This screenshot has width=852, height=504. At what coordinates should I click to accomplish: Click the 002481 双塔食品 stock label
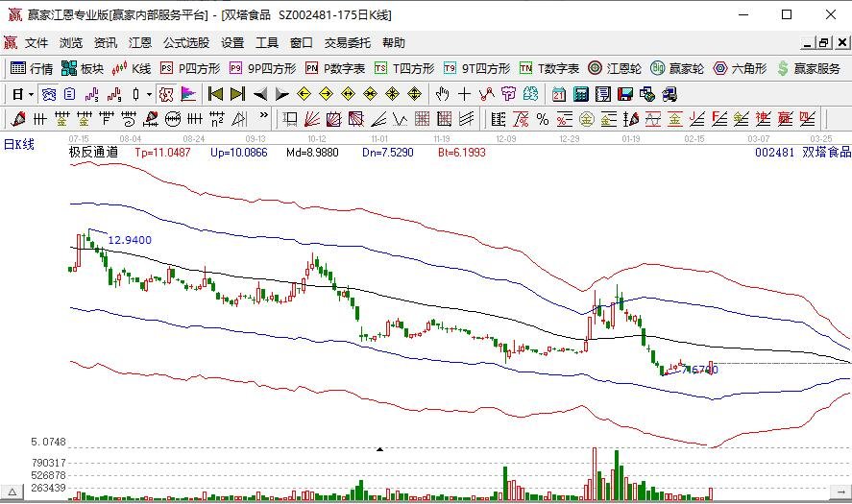coord(803,153)
